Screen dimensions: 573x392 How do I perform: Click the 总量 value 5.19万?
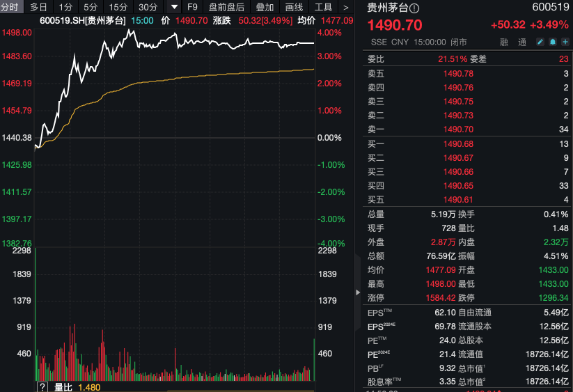(443, 214)
